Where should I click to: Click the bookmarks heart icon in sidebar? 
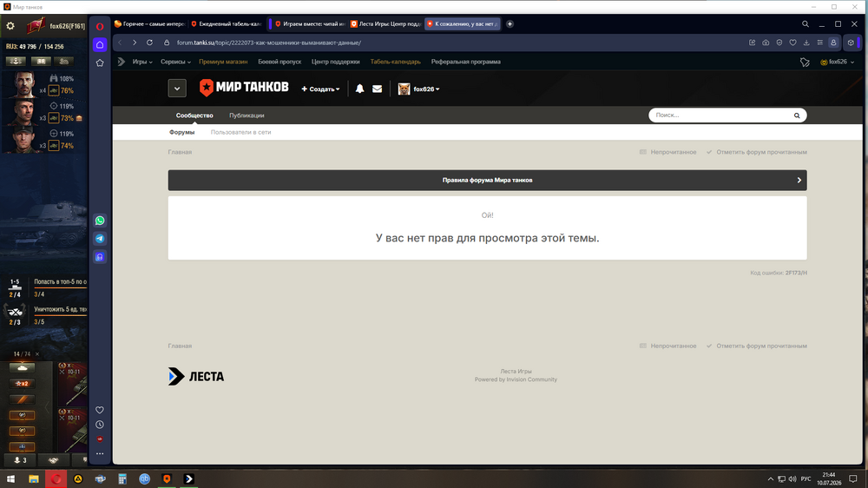100,410
